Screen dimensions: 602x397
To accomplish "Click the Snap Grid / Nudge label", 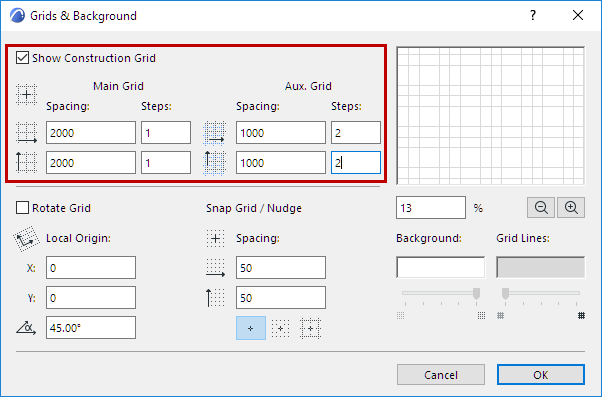I will [x=254, y=208].
